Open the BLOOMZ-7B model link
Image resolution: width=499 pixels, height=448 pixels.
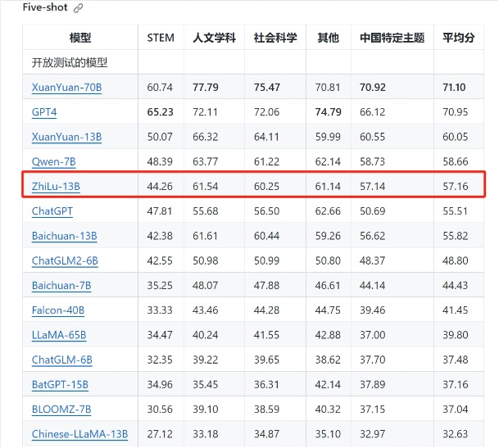61,410
